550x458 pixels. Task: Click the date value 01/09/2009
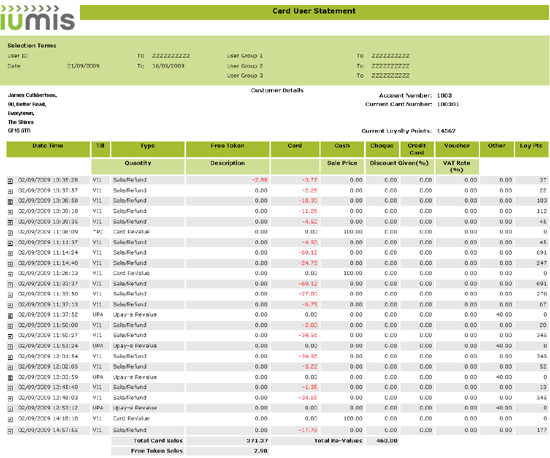coord(83,66)
